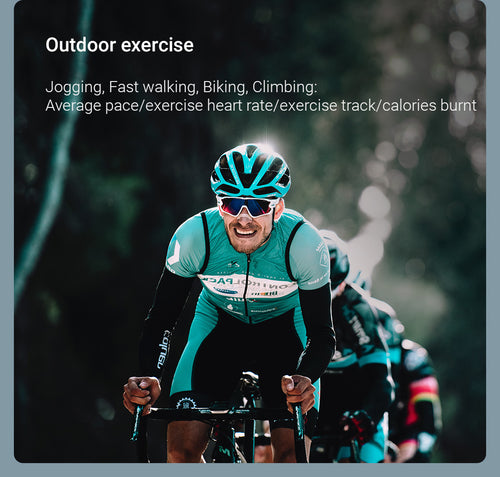Select the Jogging, Fast walking, Biking text line
500x477 pixels.
pos(181,87)
